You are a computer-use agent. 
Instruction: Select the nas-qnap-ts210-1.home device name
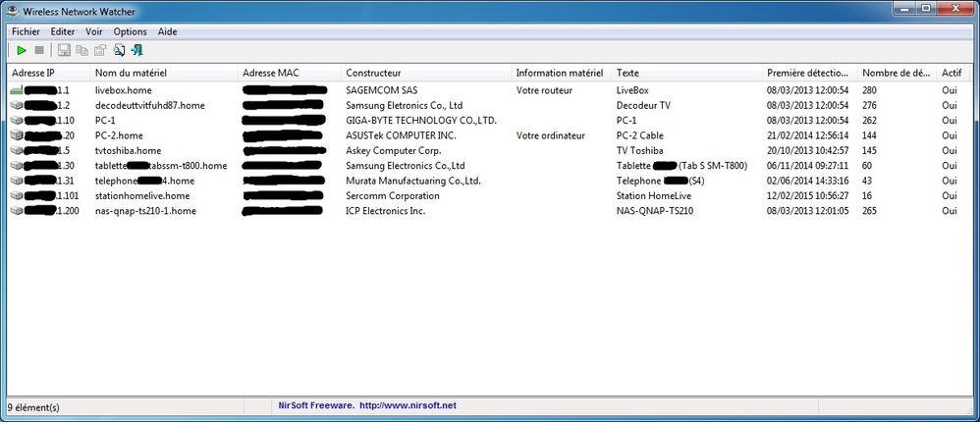pyautogui.click(x=145, y=211)
